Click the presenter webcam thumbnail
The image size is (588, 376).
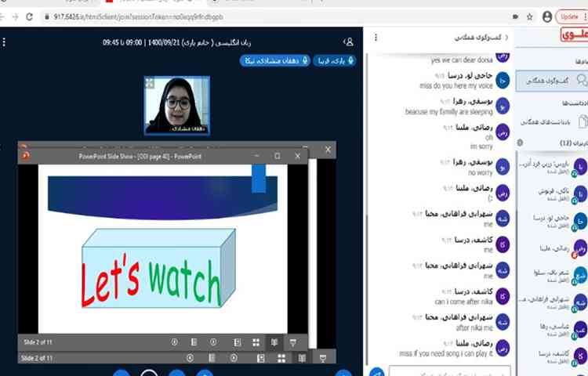tap(176, 105)
